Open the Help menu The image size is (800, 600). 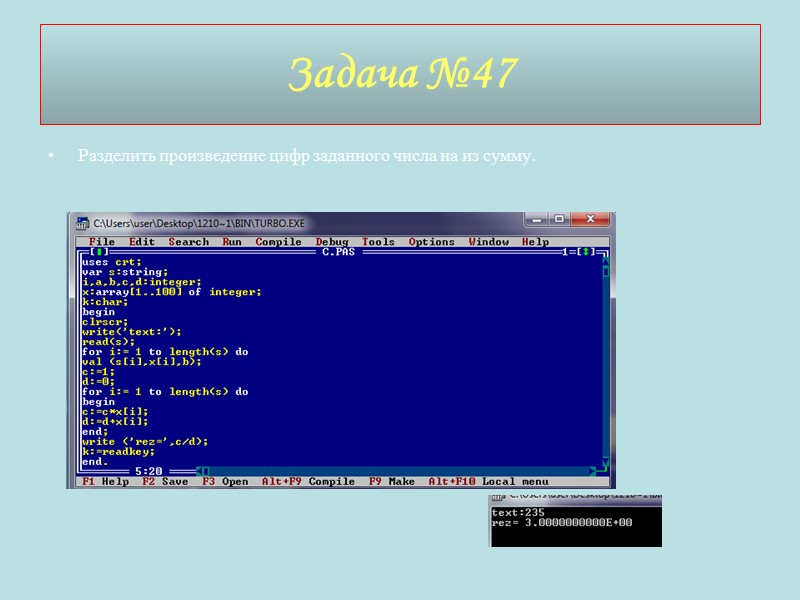(x=535, y=242)
